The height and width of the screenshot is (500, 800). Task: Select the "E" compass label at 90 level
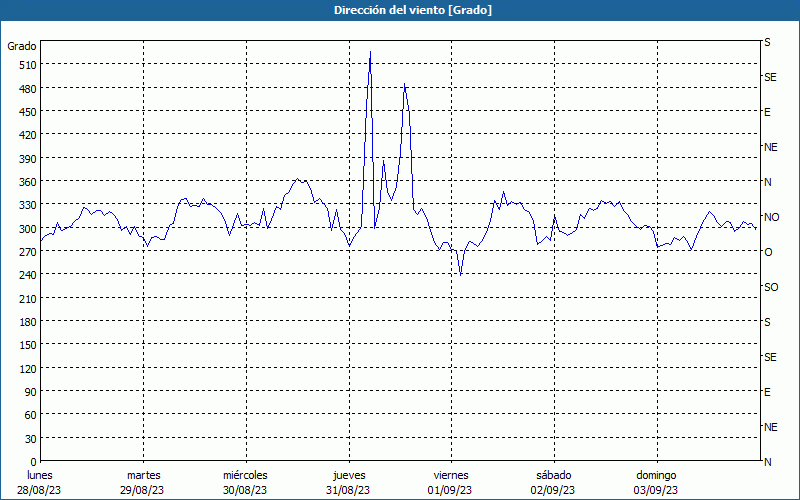(767, 392)
